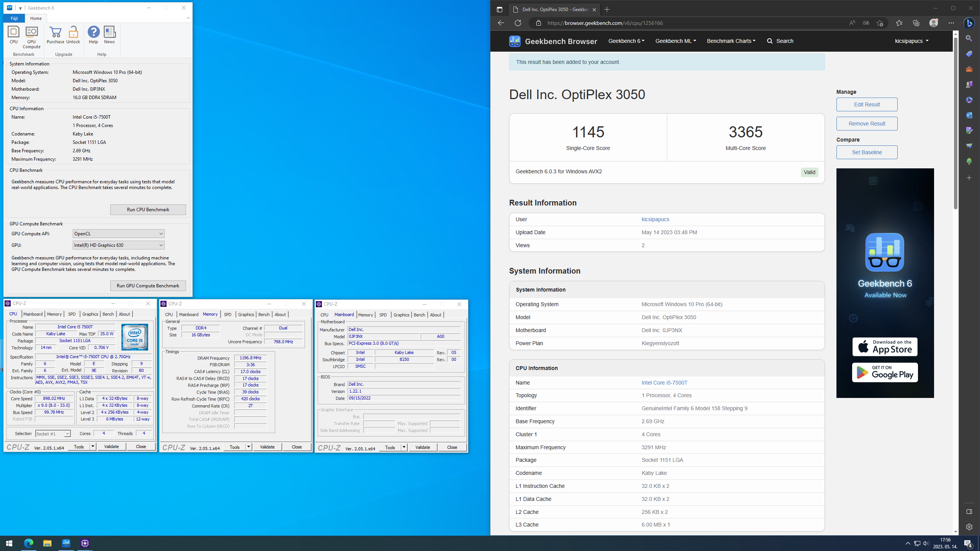
Task: Open the Intel Core i5-7500T link
Action: [x=665, y=383]
